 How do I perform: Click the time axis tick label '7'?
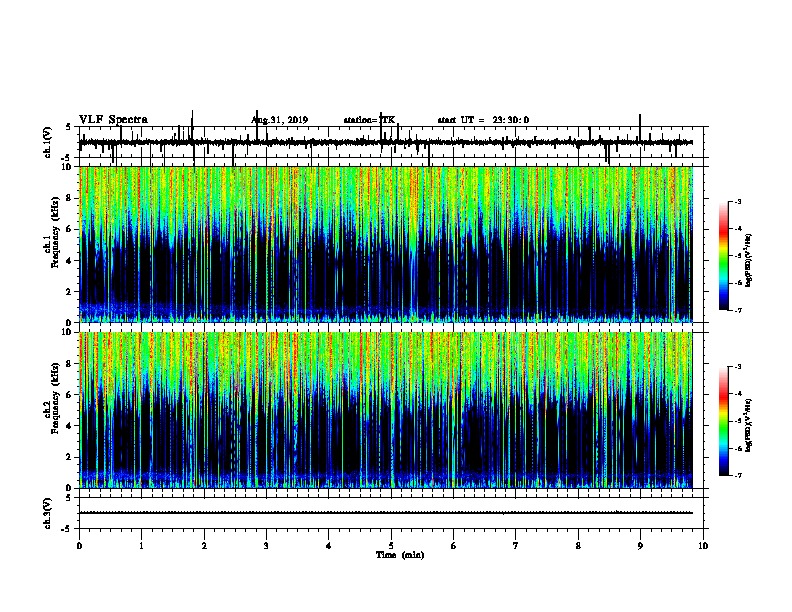(516, 546)
